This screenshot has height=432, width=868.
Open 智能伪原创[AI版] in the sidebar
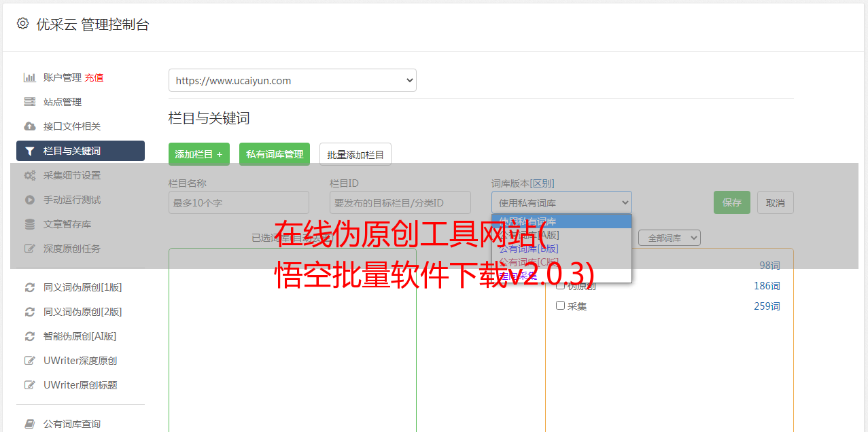[80, 336]
